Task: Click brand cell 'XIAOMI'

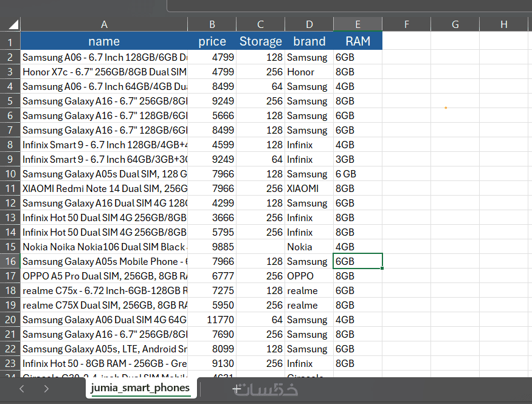Action: [x=309, y=188]
